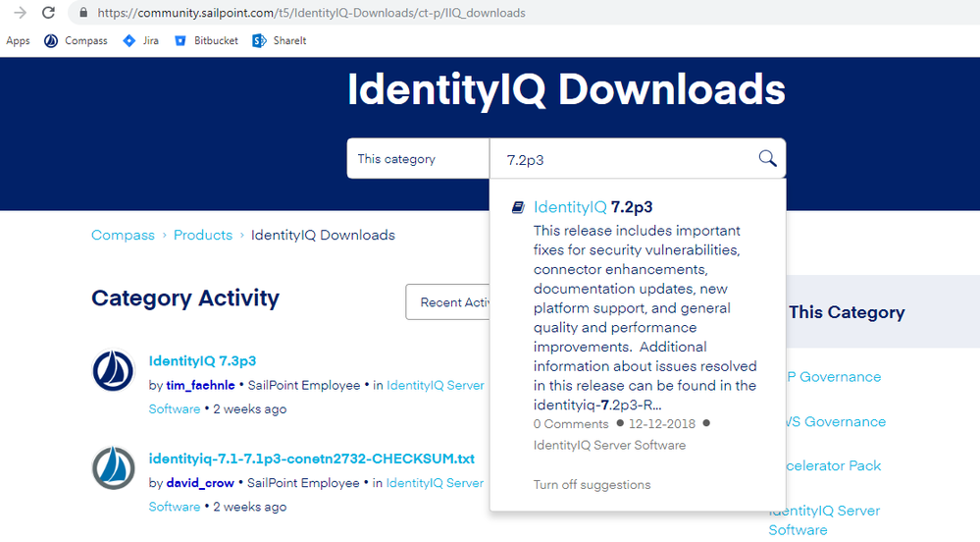Open the 'This category' search scope dropdown

pyautogui.click(x=418, y=158)
